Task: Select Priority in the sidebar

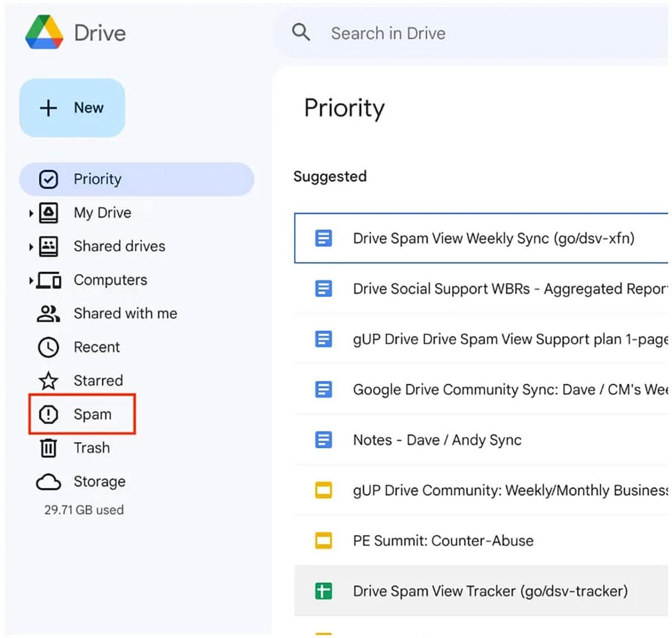Action: (98, 179)
